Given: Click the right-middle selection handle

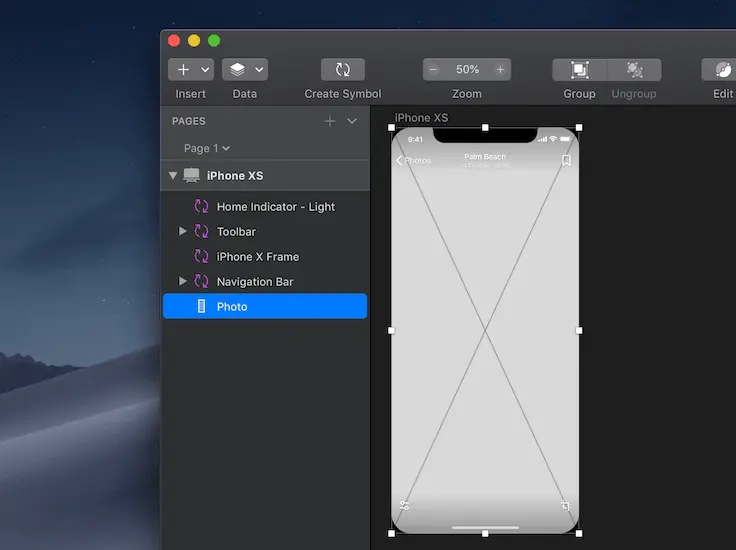Looking at the screenshot, I should (579, 330).
